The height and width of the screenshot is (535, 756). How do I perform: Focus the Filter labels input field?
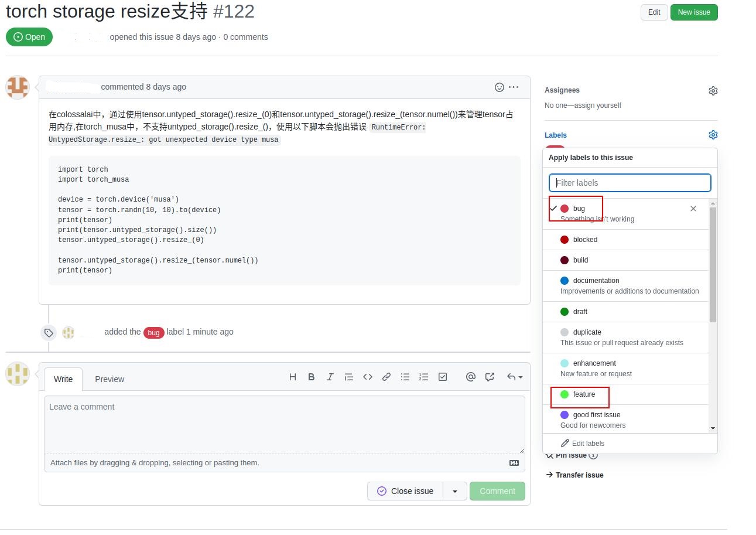pos(630,183)
